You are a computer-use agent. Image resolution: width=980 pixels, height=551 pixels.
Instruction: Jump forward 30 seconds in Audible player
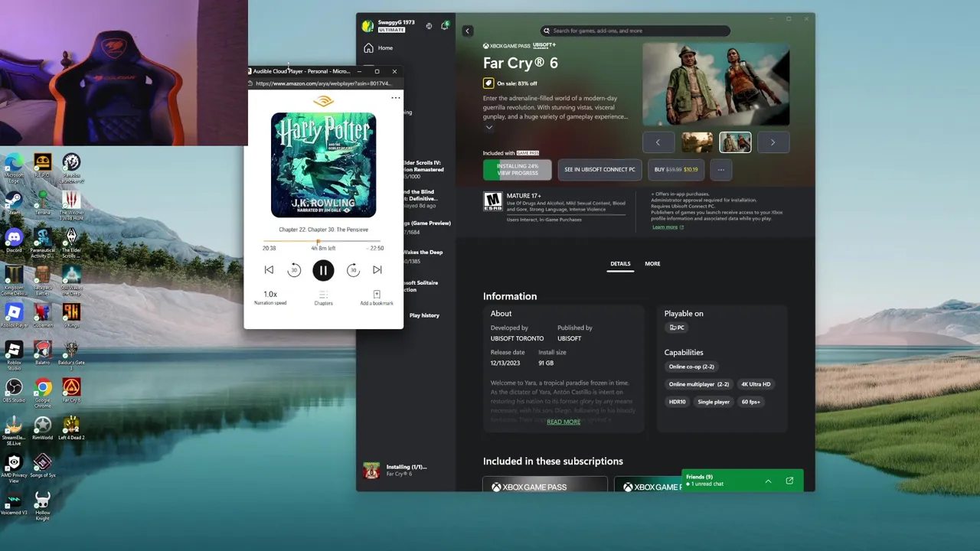tap(353, 270)
